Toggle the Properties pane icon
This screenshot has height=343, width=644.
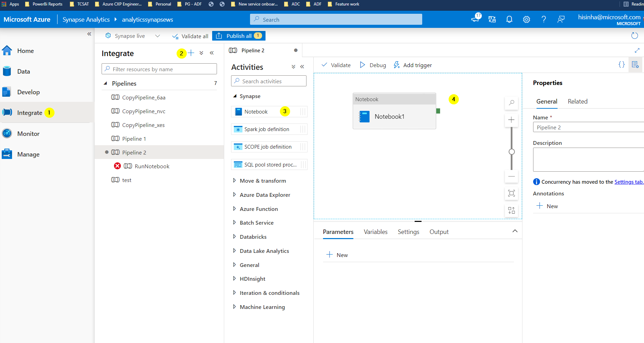tap(635, 65)
